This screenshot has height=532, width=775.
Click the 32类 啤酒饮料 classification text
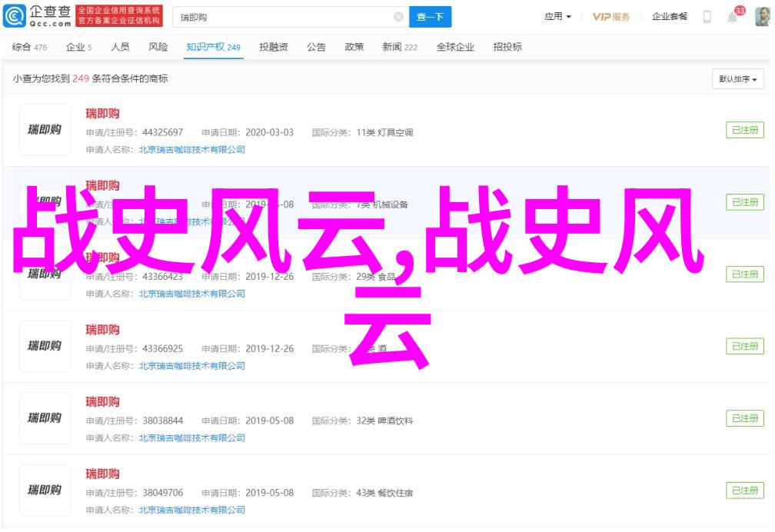[384, 421]
